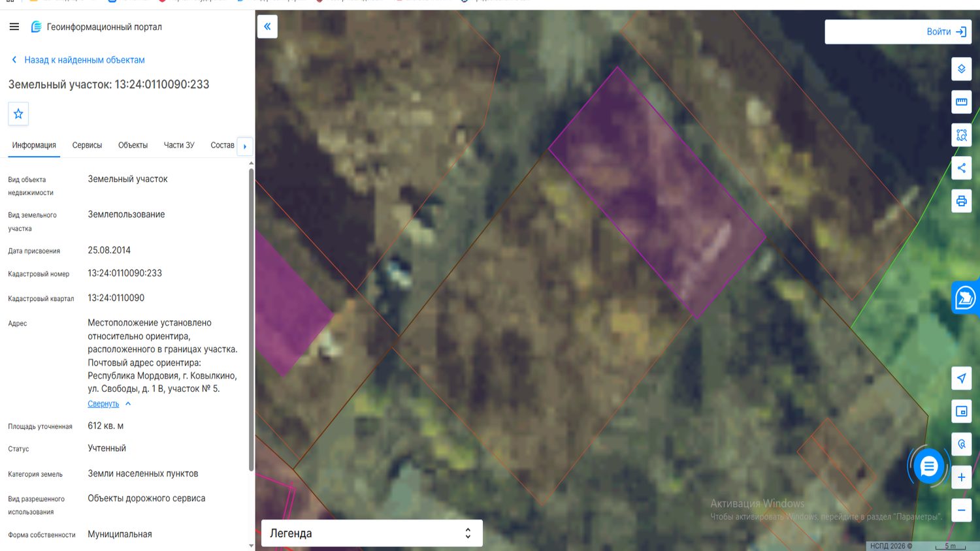Zoom in the map with plus button
The width and height of the screenshot is (980, 551).
[x=962, y=477]
